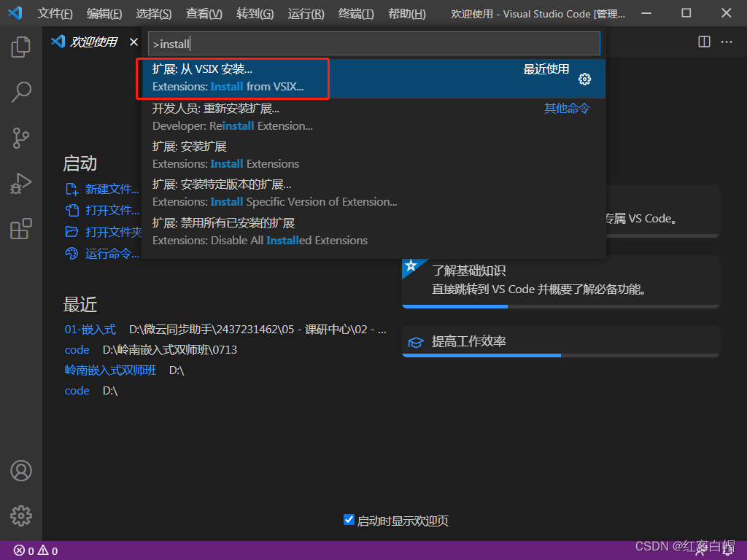
Task: Open the 编辑(E) menu
Action: [104, 14]
